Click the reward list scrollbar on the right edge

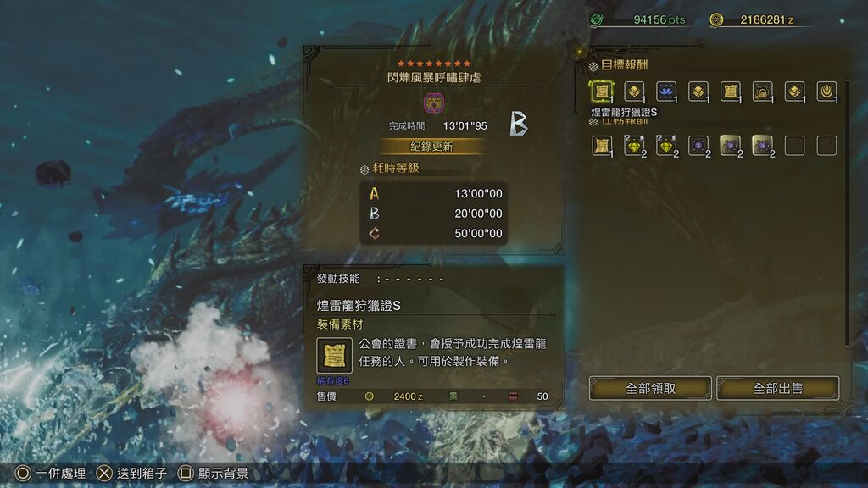click(x=847, y=213)
